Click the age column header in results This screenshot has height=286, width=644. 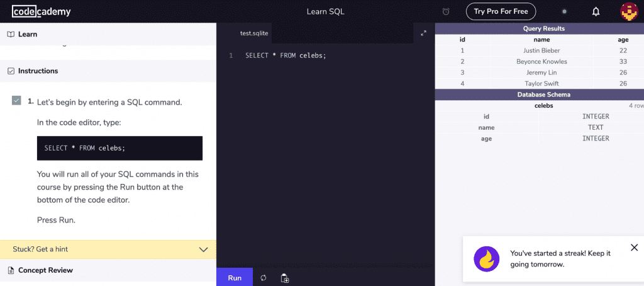(623, 40)
